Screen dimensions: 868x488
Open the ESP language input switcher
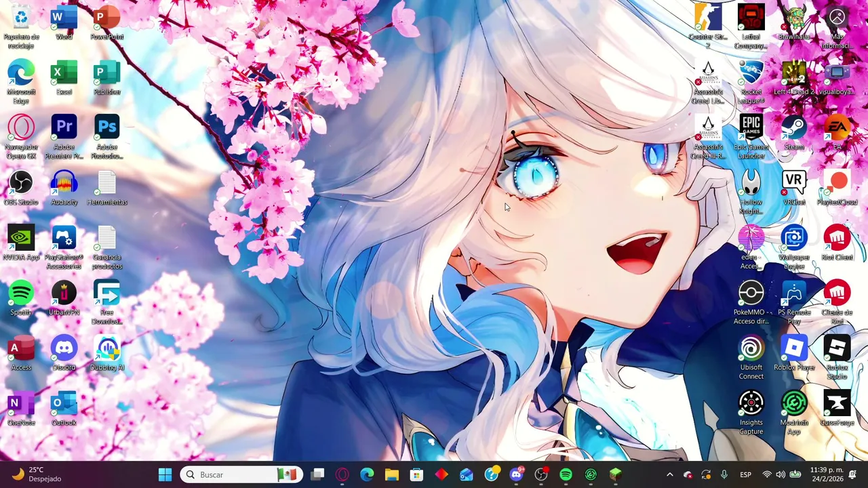tap(745, 474)
